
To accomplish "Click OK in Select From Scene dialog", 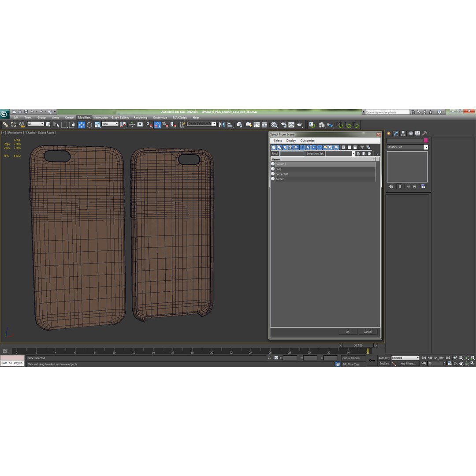I will (348, 332).
